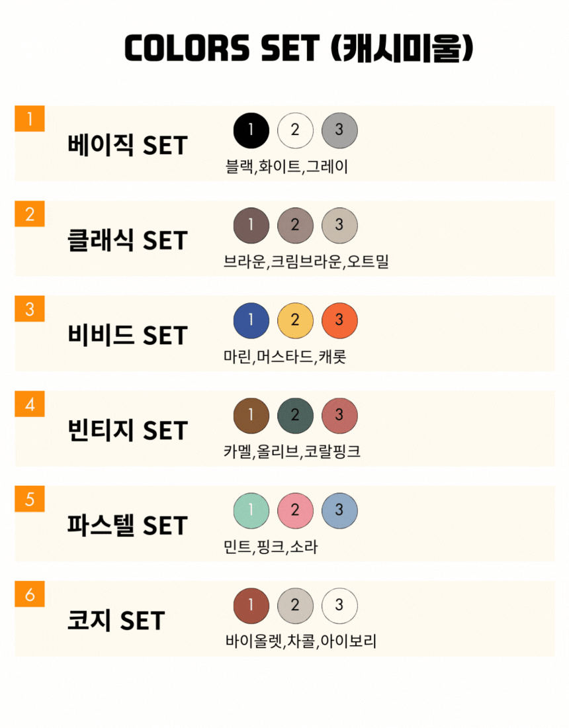Click the ivory swatch in 코지 SET
Viewport: 569px width, 728px height.
[x=339, y=606]
